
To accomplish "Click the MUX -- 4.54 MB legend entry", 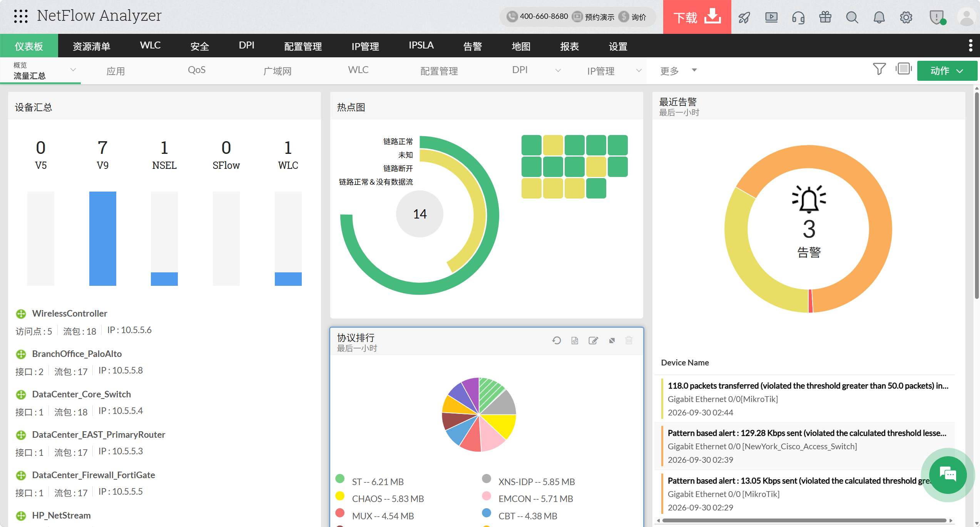I will pyautogui.click(x=383, y=516).
